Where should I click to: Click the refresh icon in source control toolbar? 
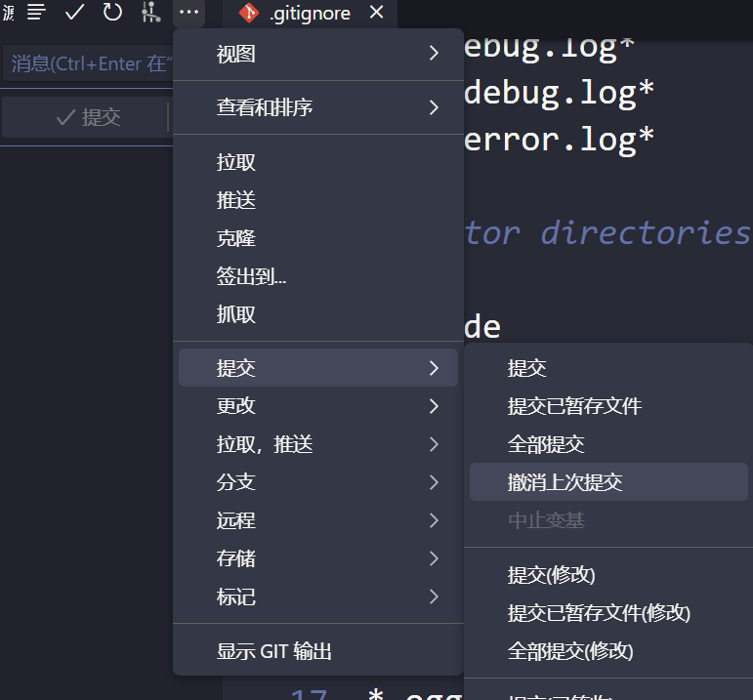pyautogui.click(x=112, y=12)
